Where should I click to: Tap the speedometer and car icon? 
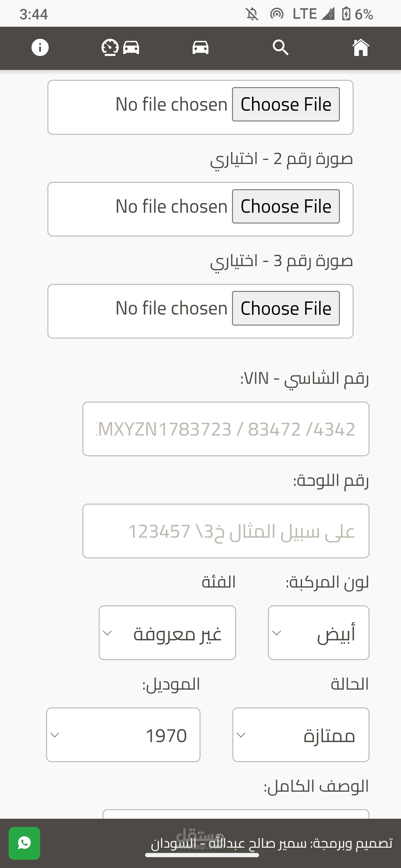(120, 47)
